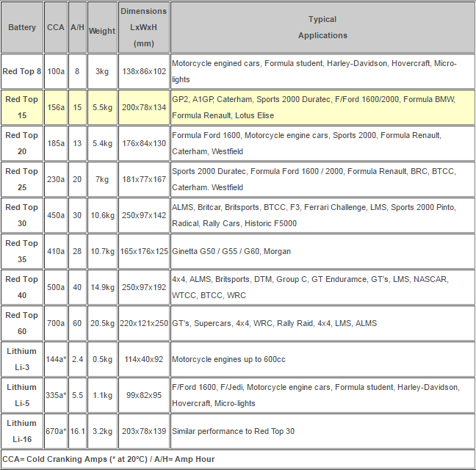Image resolution: width=476 pixels, height=470 pixels.
Task: Click the '156a' CCA value
Action: point(56,107)
